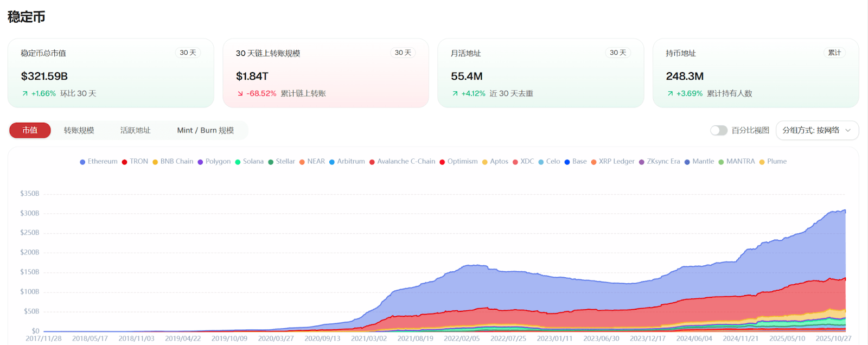Switch to the 转账规模 tab

pos(79,130)
